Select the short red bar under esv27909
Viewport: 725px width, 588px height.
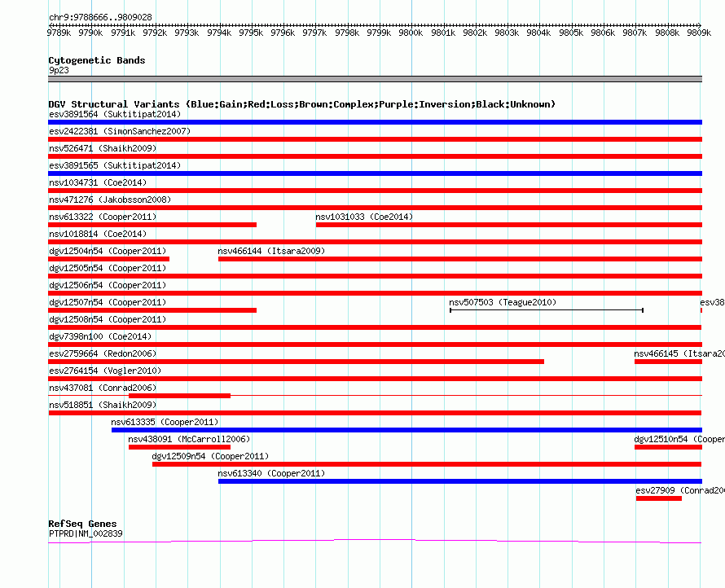click(x=659, y=498)
